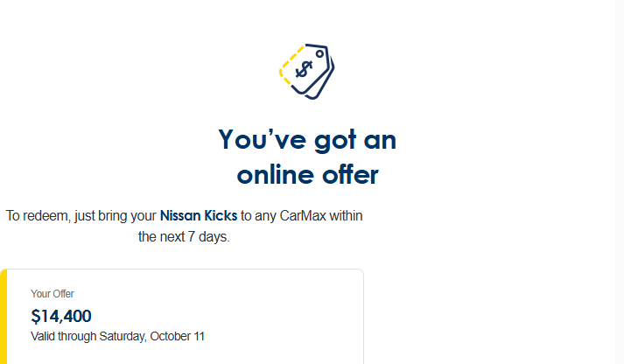Click the $14,400 offer amount
This screenshot has height=364, width=624.
coord(61,316)
